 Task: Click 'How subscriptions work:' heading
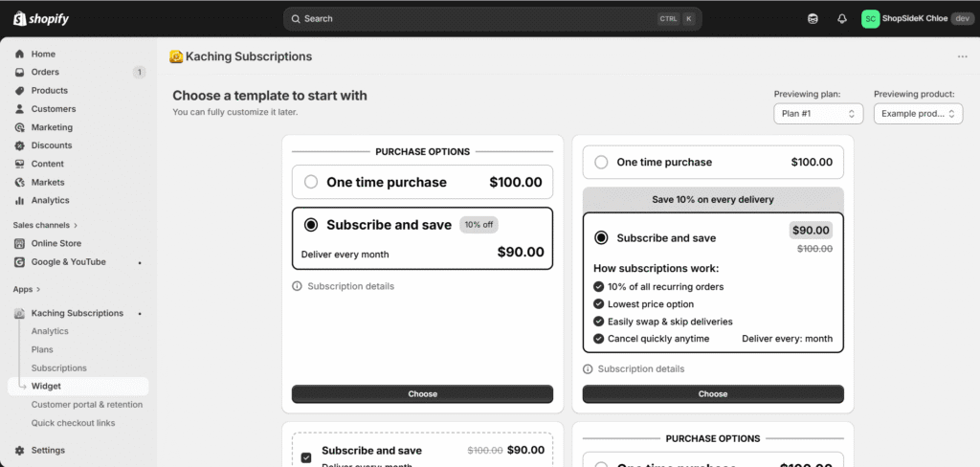657,268
